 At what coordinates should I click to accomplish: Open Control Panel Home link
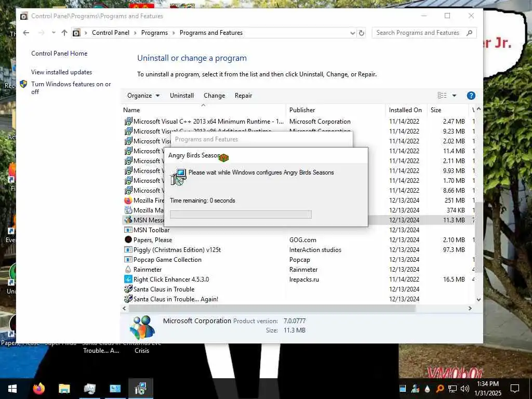[59, 54]
